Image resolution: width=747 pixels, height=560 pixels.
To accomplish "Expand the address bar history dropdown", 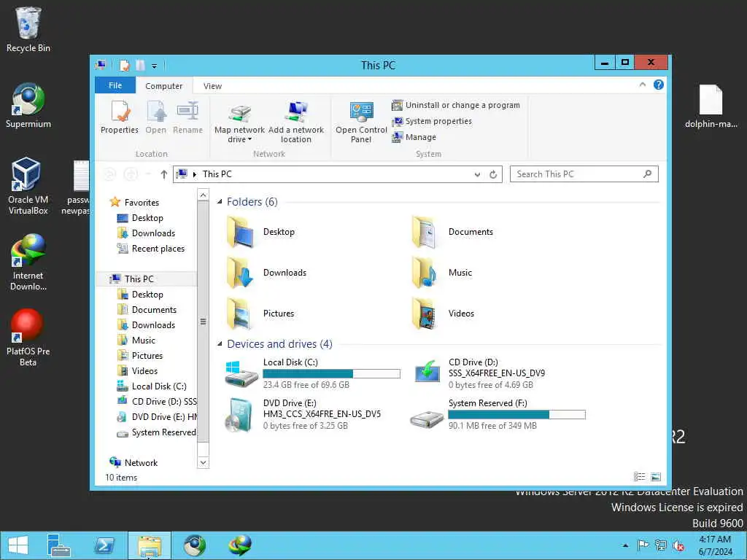I will coord(477,175).
